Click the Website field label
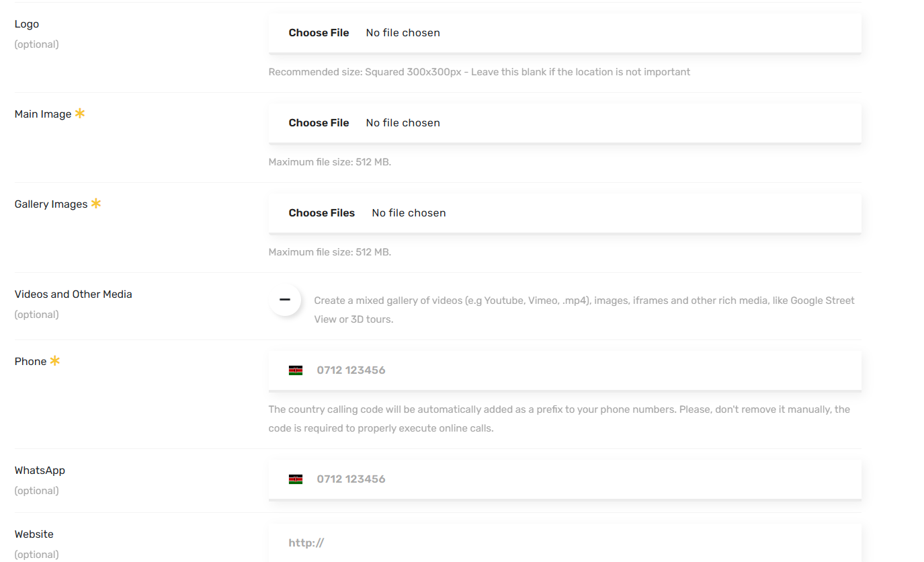Screen dimensions: 924x562 click(x=34, y=534)
